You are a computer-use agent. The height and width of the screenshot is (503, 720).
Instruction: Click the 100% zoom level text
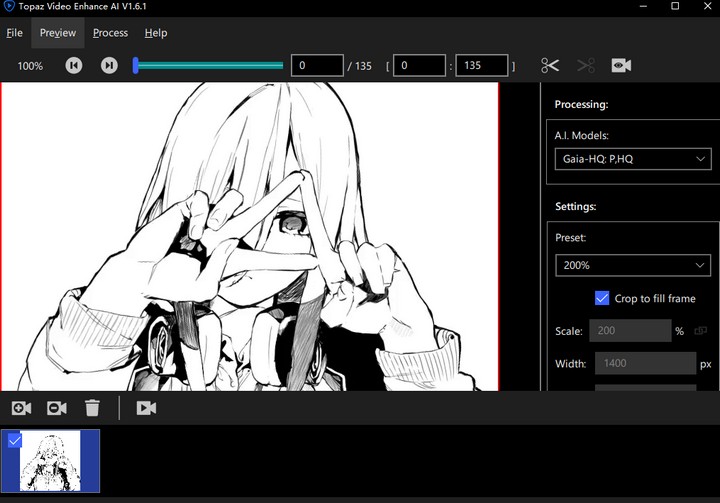(x=30, y=66)
